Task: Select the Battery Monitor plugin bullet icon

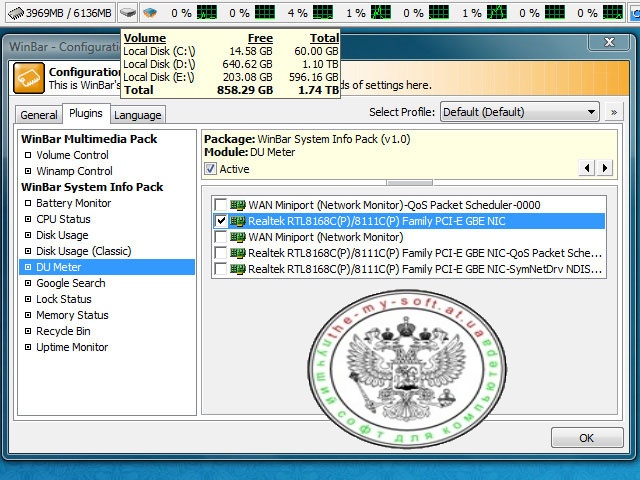Action: click(x=28, y=203)
